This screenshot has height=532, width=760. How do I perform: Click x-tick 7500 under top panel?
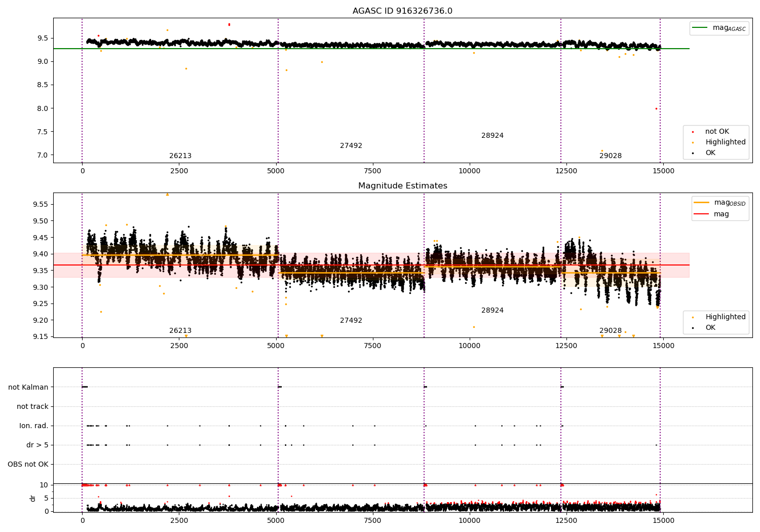tap(373, 171)
